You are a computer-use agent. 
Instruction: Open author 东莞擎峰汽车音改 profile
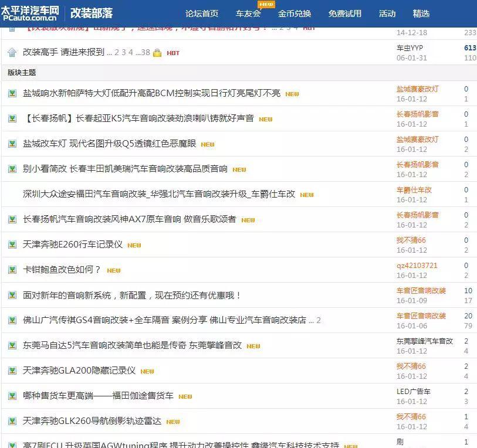click(x=425, y=341)
